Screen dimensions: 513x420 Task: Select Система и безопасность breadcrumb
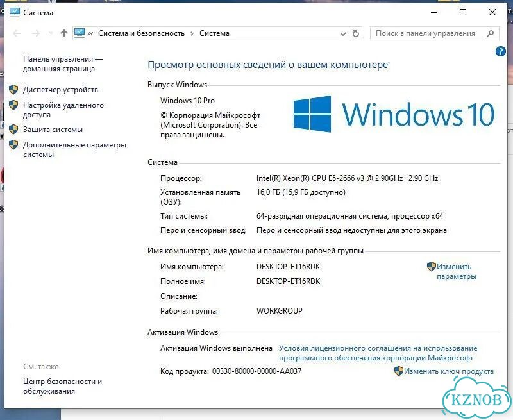[x=141, y=33]
